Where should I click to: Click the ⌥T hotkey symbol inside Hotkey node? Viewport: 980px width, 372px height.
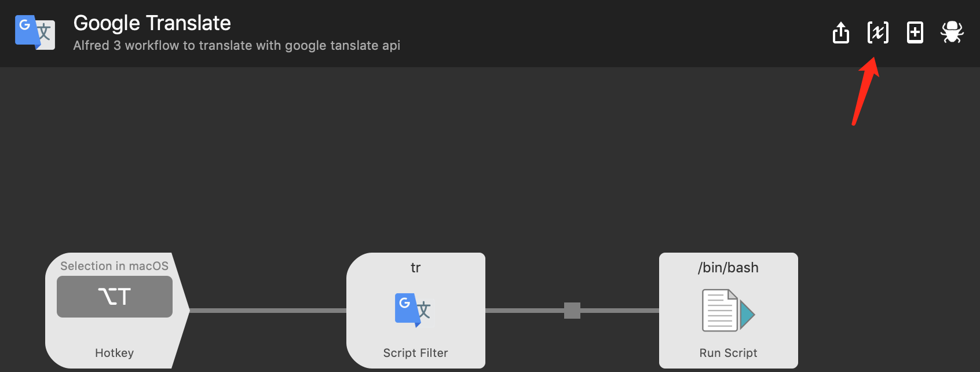pyautogui.click(x=114, y=296)
